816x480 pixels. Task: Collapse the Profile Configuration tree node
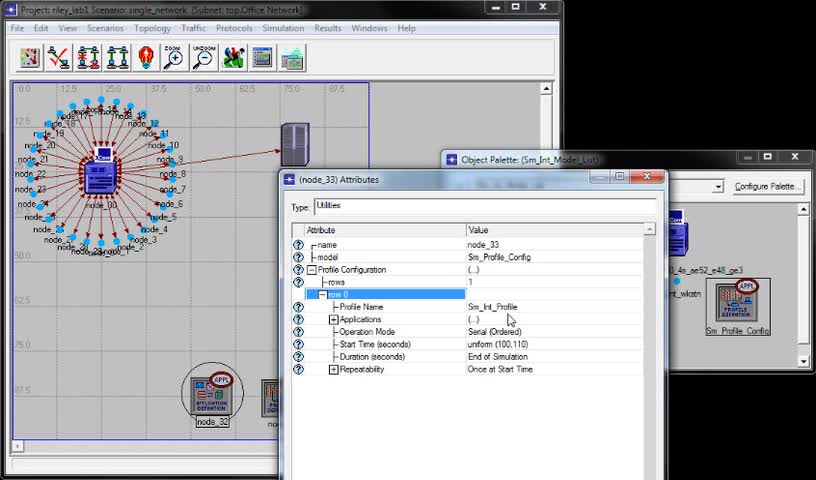coord(312,270)
